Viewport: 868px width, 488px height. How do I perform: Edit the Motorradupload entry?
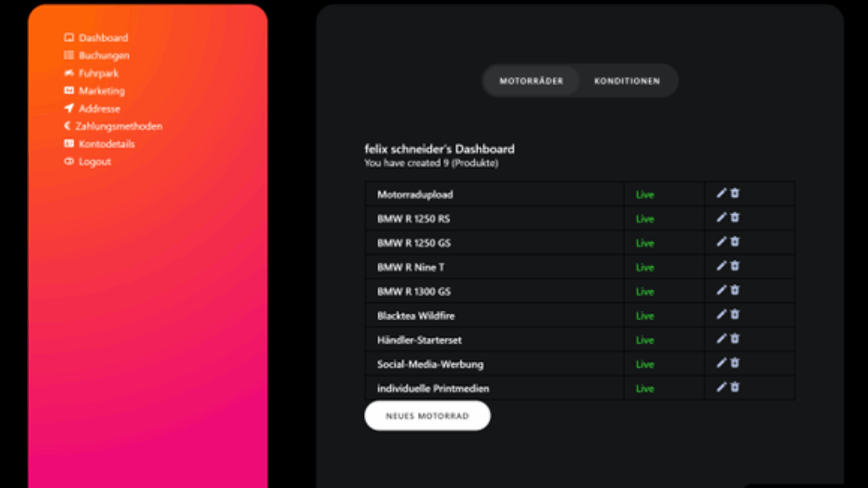(x=721, y=193)
